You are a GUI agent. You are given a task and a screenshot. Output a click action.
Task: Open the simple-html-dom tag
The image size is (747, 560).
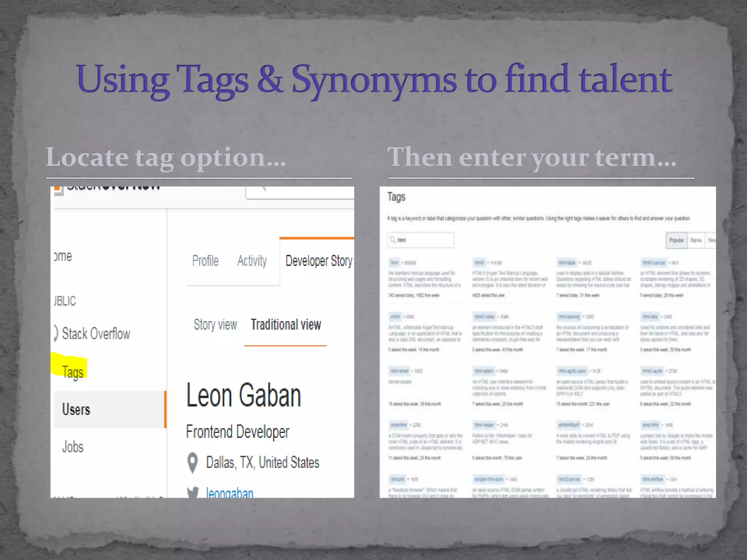[x=489, y=479]
